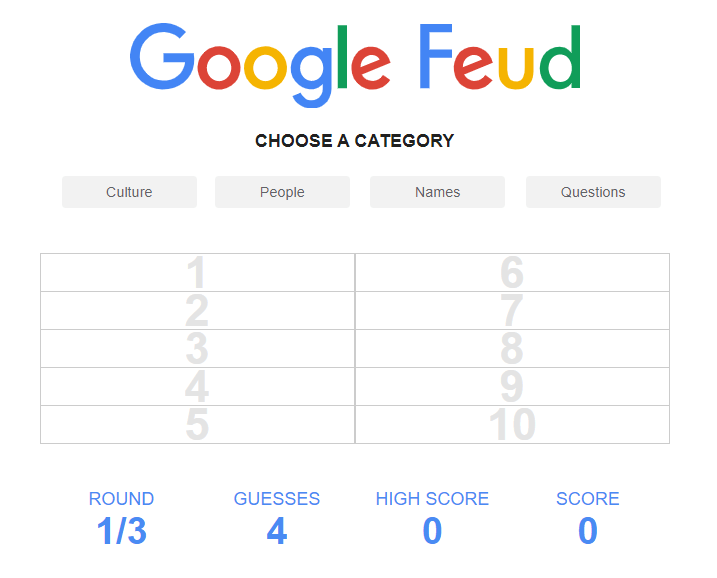Click the High Score value

[432, 531]
